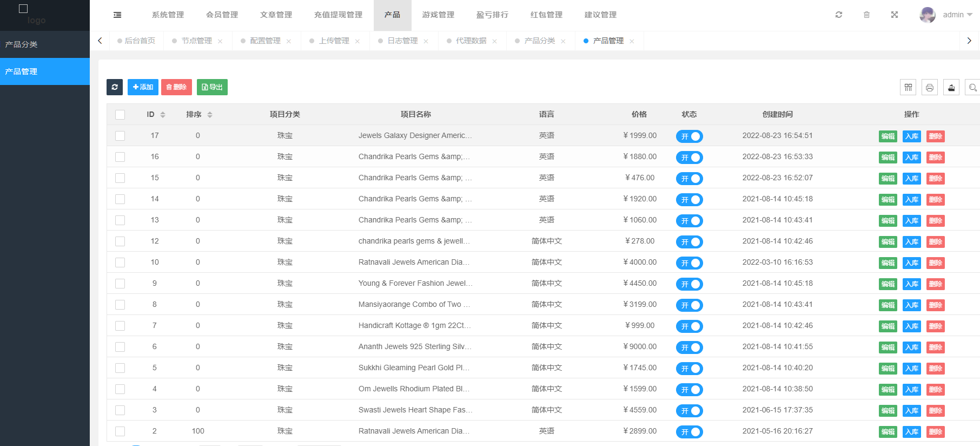Image resolution: width=980 pixels, height=446 pixels.
Task: Tick the checkbox for product ID 17
Action: tap(120, 136)
